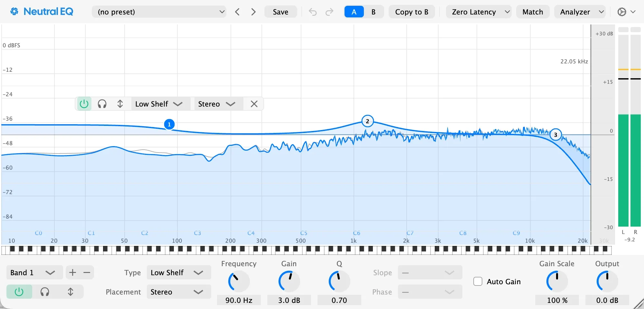Viewport: 644px width, 309px height.
Task: Go to previous preset arrow
Action: click(237, 12)
